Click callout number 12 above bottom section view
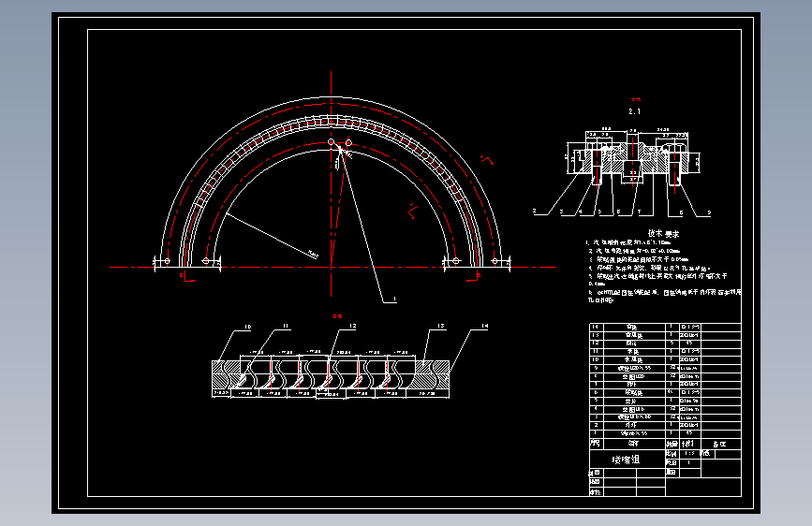The width and height of the screenshot is (812, 526). point(353,326)
